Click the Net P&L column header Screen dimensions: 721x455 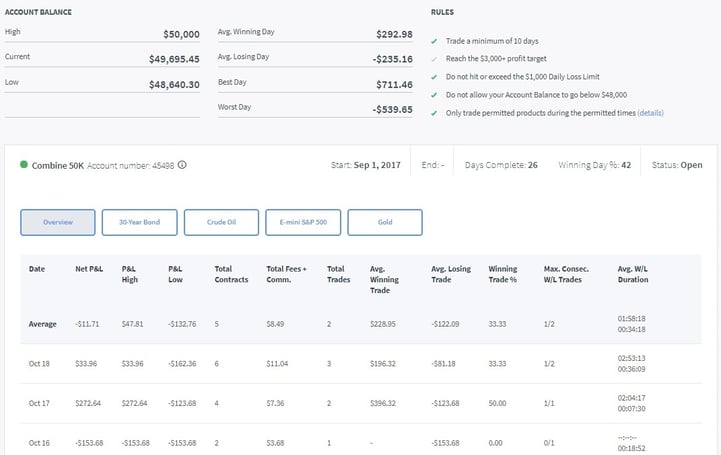click(x=88, y=269)
